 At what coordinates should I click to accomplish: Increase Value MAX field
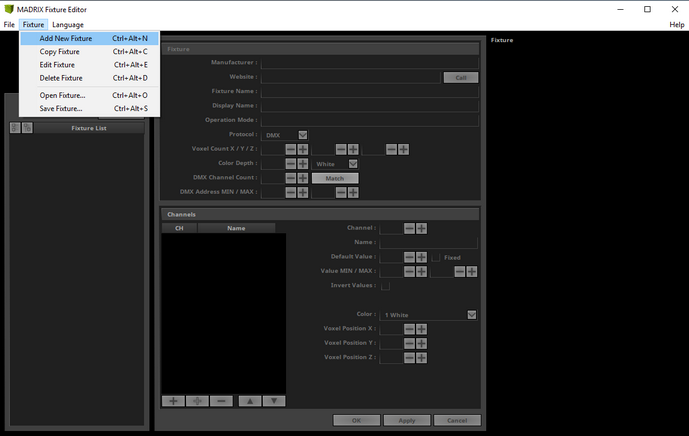click(x=472, y=272)
